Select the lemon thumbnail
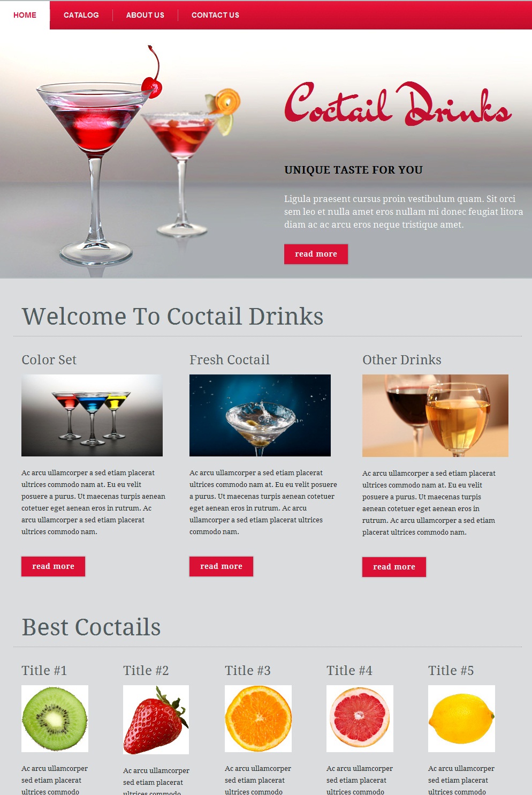This screenshot has width=532, height=795. tap(461, 718)
